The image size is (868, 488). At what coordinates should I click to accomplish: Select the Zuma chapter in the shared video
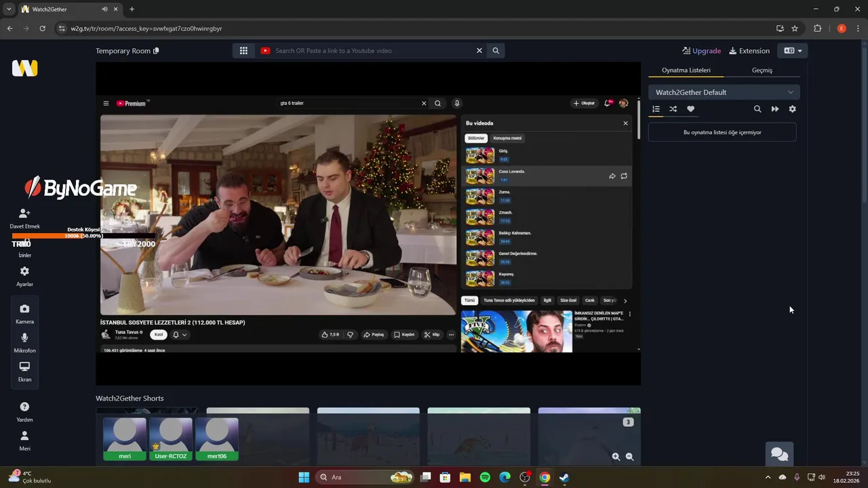(547, 197)
